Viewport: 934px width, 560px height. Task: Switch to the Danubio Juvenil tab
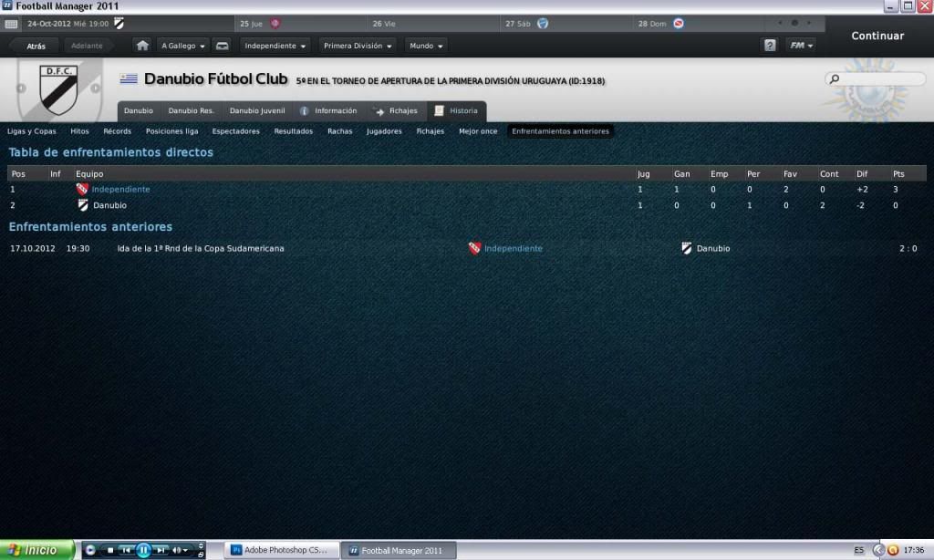257,110
